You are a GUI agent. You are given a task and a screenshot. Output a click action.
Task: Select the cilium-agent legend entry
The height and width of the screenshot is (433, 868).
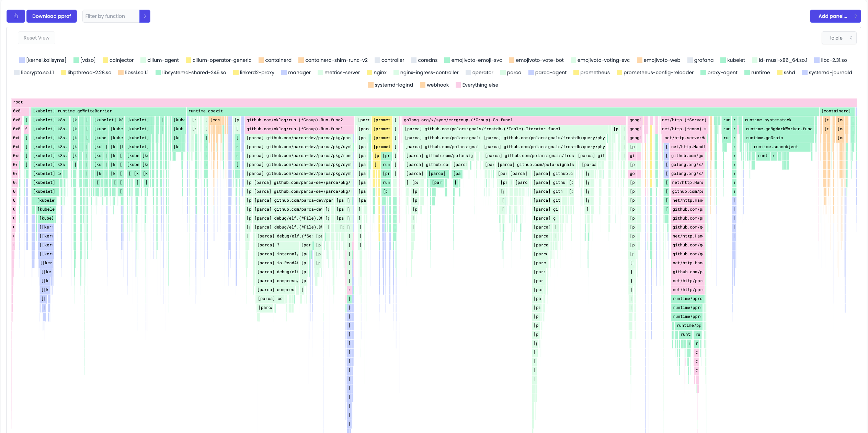coord(160,60)
